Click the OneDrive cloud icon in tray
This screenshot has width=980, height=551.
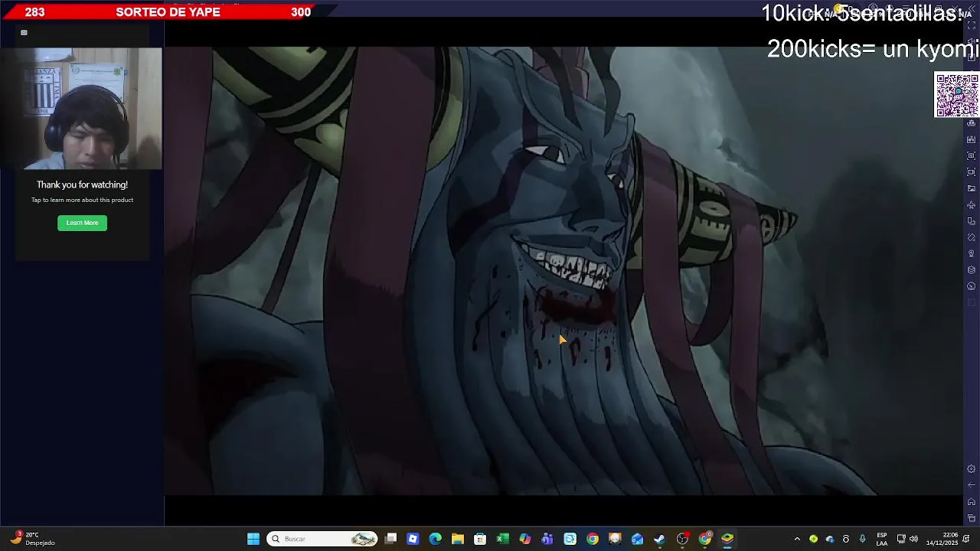click(829, 539)
